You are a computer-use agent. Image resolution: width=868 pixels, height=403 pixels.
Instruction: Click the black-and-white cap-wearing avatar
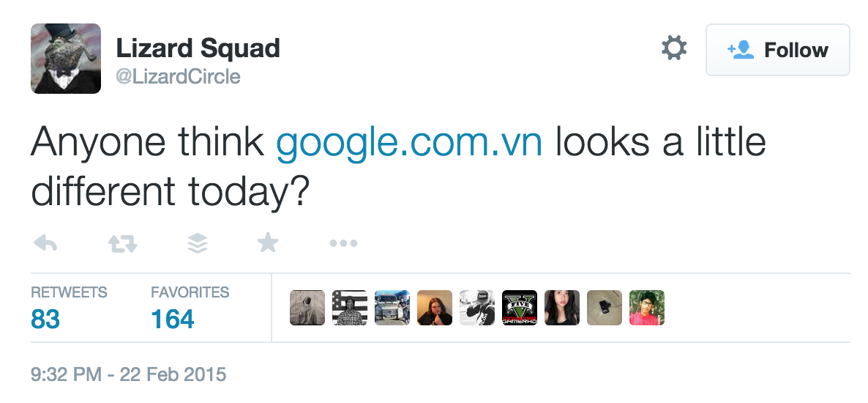pos(477,308)
